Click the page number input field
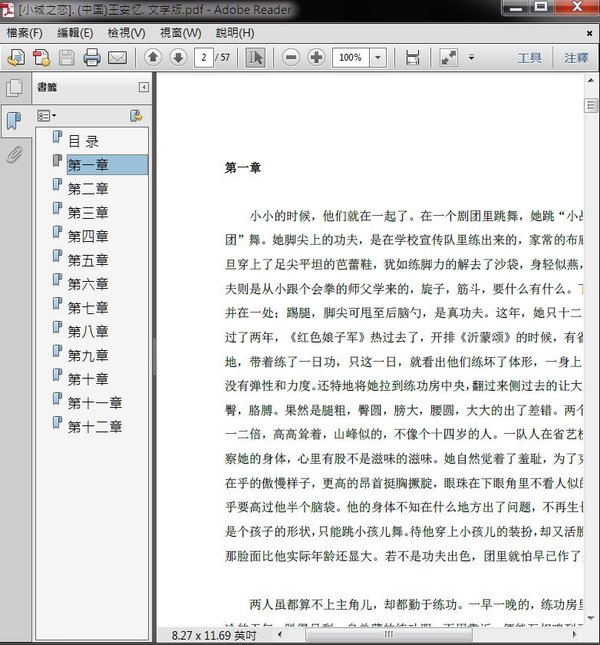The image size is (600, 645). pos(205,57)
